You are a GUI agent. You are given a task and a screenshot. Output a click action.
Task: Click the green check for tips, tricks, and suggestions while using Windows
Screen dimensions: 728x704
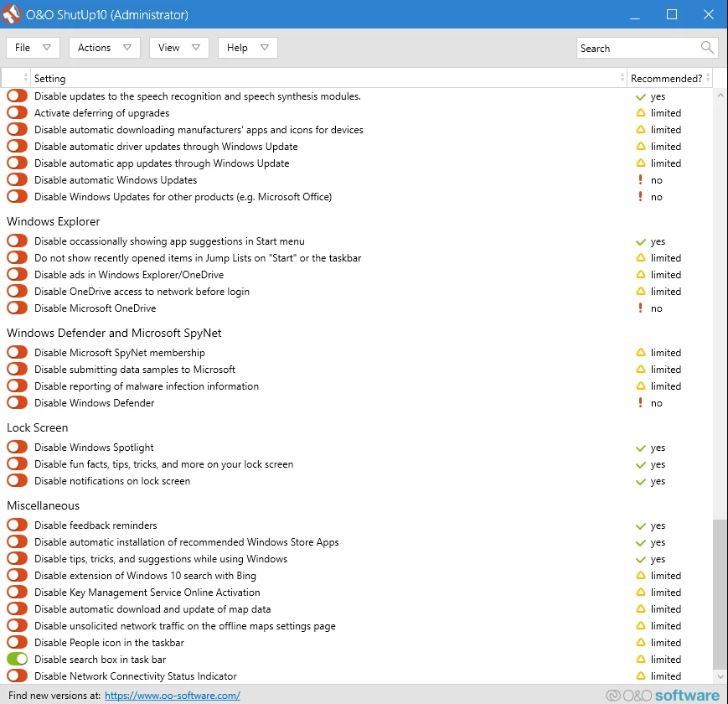[641, 559]
